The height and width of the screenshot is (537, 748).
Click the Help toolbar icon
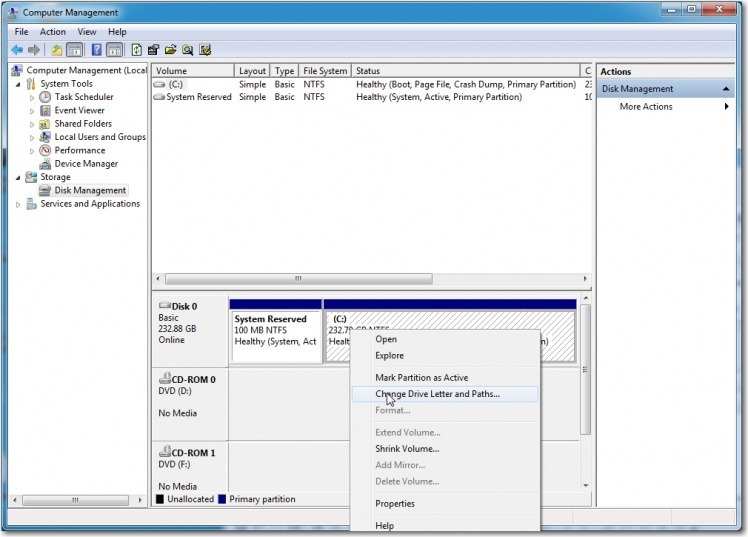(x=97, y=50)
